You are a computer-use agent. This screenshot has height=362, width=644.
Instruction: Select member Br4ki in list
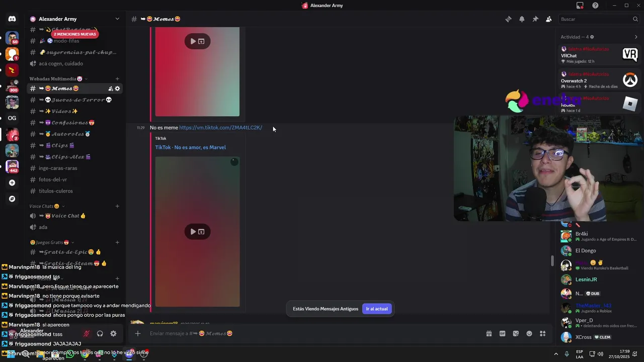tap(600, 236)
